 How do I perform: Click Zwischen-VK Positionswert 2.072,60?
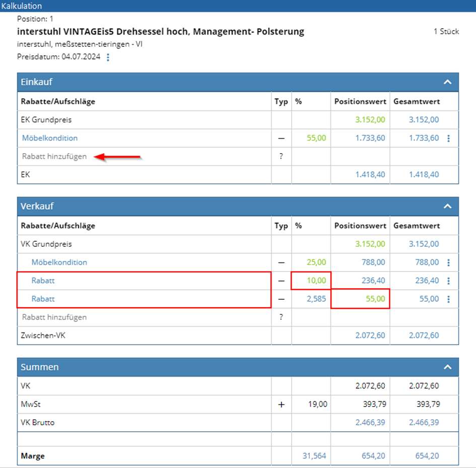tap(370, 336)
